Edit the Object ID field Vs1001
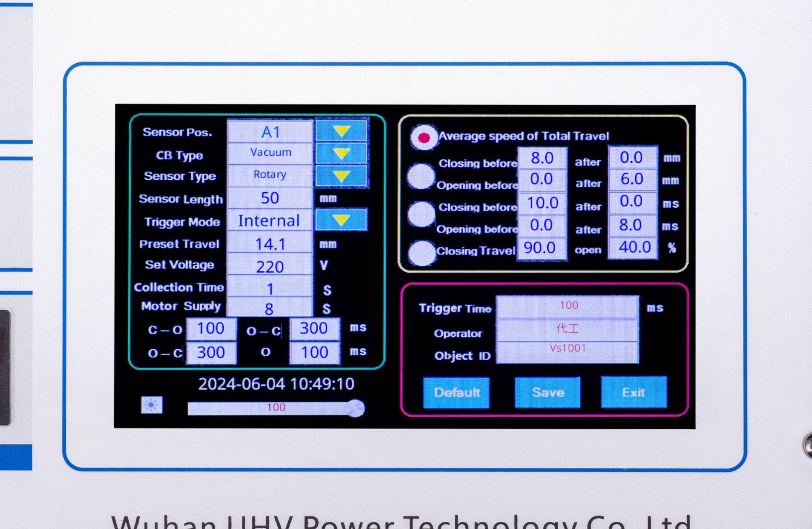 [x=567, y=352]
